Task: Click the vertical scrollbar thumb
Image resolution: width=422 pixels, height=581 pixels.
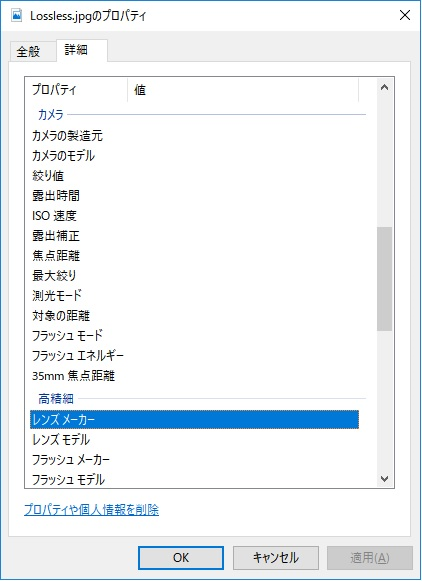Action: pyautogui.click(x=385, y=278)
